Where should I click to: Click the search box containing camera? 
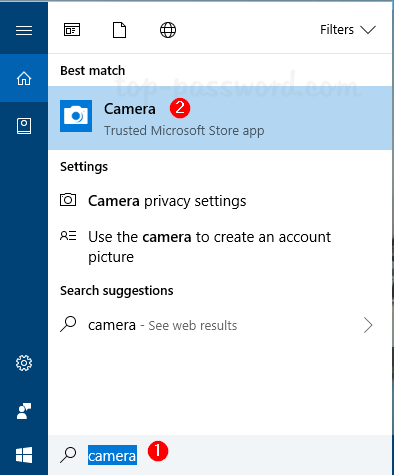coord(220,455)
